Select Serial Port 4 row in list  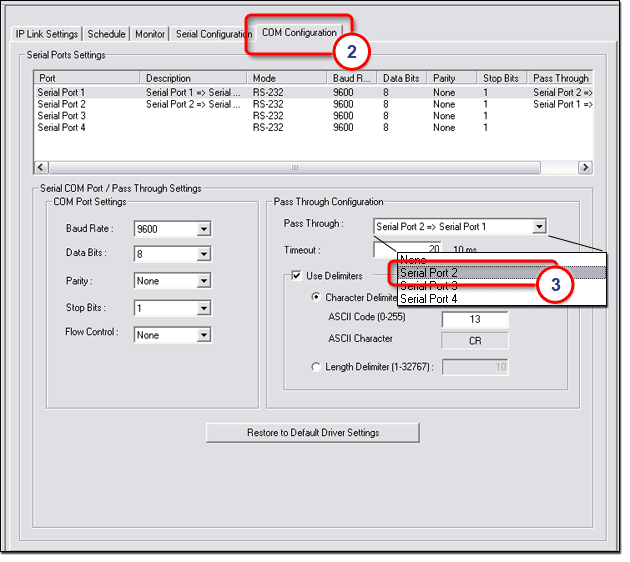(x=62, y=128)
